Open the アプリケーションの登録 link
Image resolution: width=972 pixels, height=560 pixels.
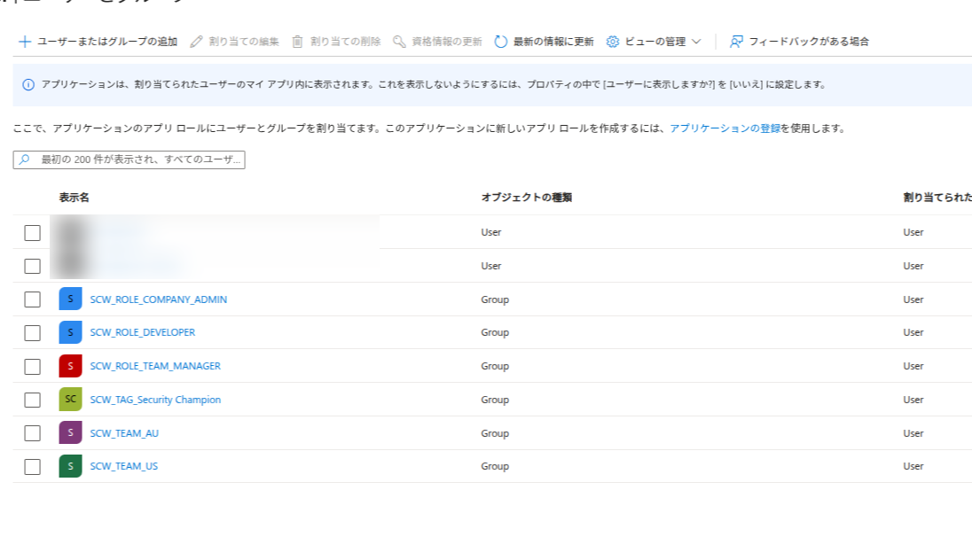[x=725, y=128]
